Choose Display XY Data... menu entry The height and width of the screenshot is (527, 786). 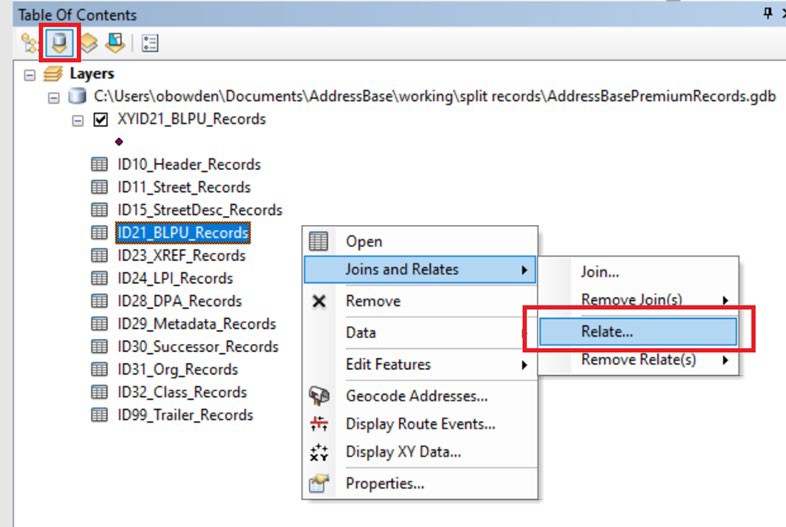click(420, 452)
